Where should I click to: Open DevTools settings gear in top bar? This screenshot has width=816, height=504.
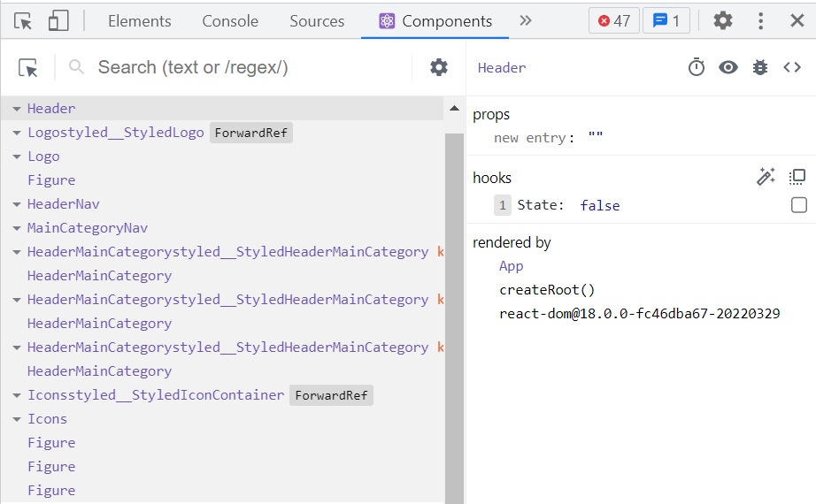click(x=723, y=21)
